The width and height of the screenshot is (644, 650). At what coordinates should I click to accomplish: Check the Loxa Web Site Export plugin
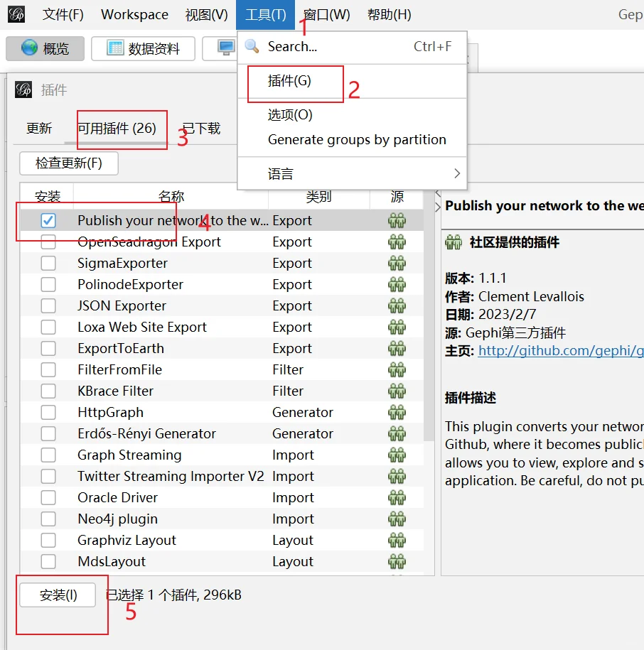pos(48,327)
